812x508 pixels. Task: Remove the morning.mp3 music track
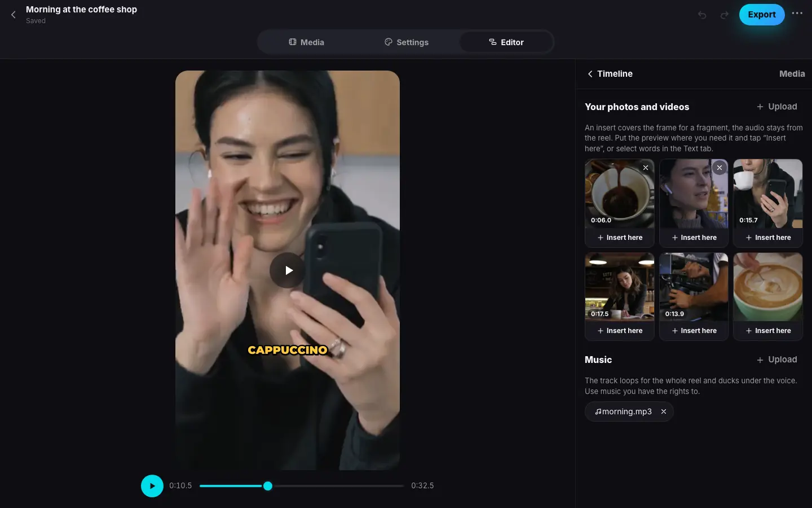[664, 411]
